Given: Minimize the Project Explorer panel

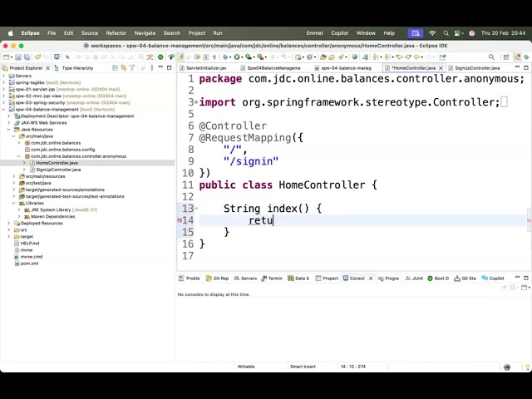Looking at the screenshot, I should tap(160, 67).
